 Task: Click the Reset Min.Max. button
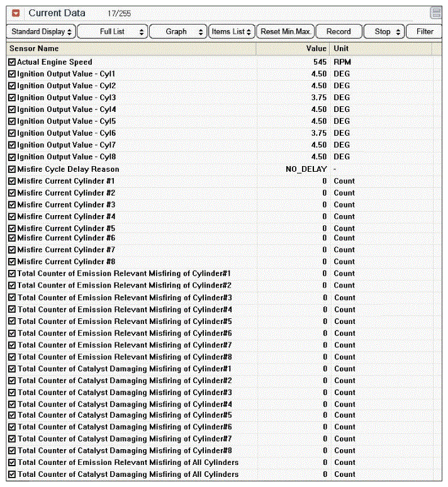click(x=286, y=31)
